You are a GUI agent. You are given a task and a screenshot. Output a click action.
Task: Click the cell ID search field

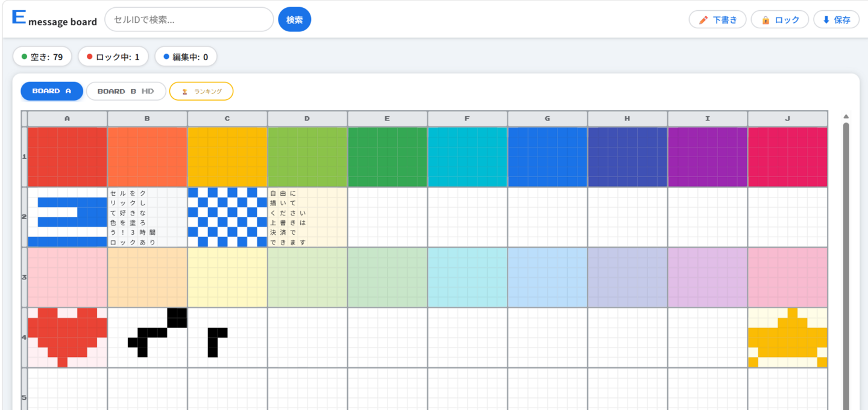[x=189, y=20]
